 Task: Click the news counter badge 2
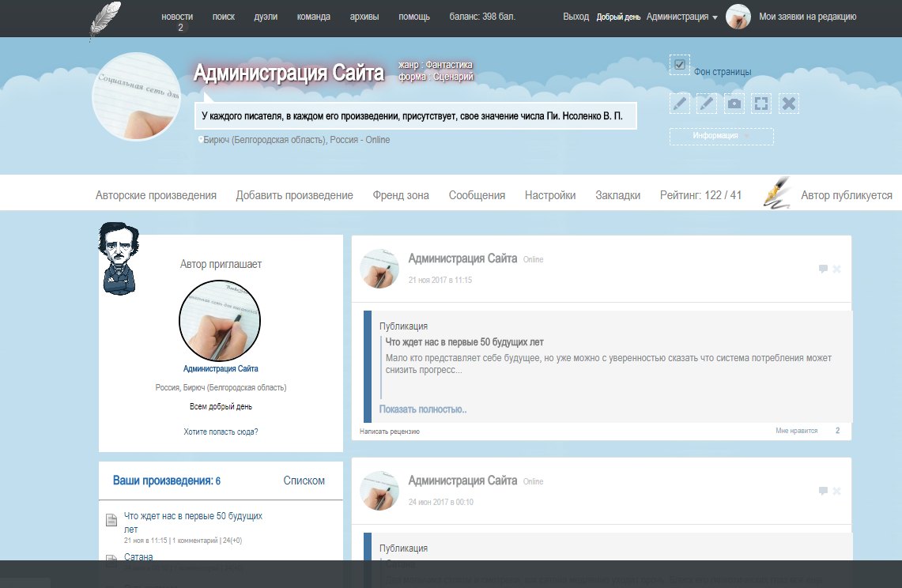[180, 28]
